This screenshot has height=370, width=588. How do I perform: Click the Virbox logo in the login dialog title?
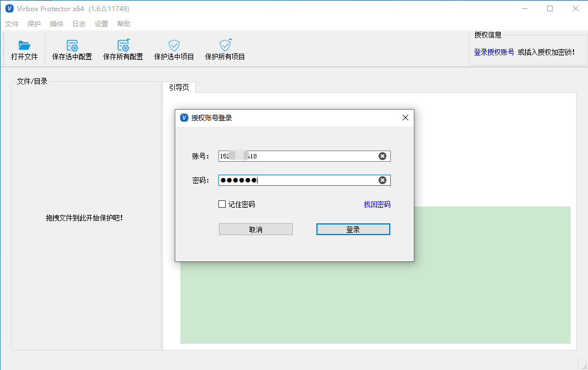coord(184,118)
